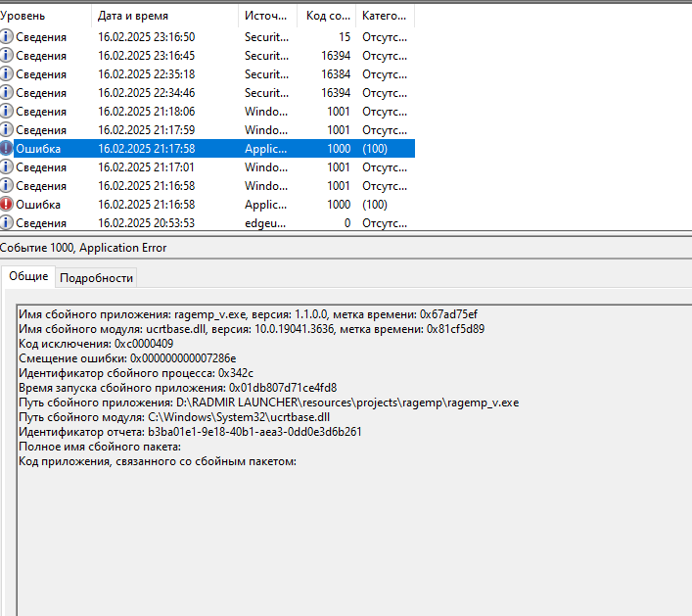
Task: Select date cell 16.02.2025 22:35:18
Action: pyautogui.click(x=146, y=74)
